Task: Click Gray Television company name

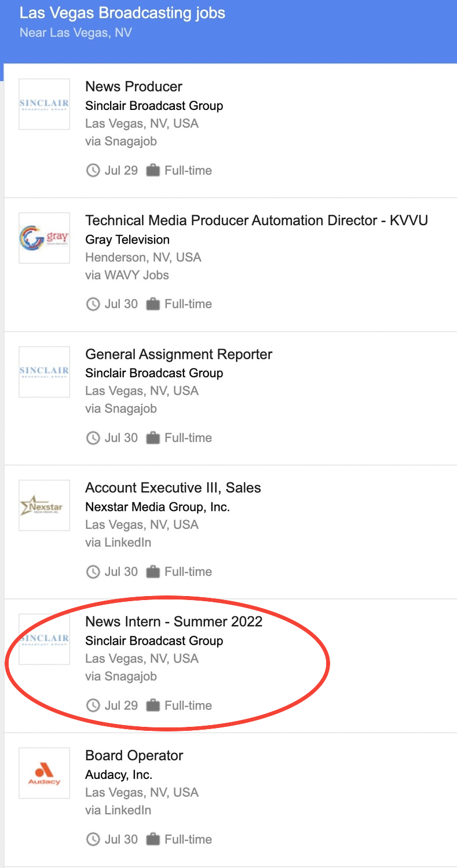Action: [127, 240]
